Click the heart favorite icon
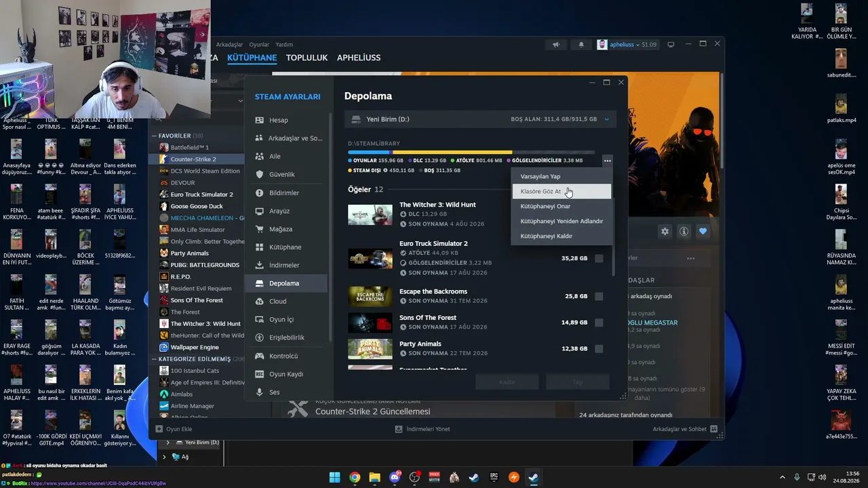The width and height of the screenshot is (868, 488). [x=703, y=231]
